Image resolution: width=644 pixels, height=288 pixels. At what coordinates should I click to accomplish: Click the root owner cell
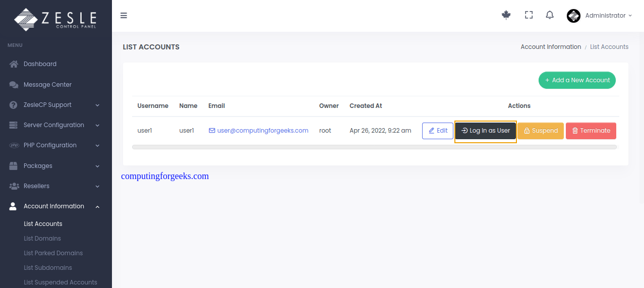pos(325,131)
